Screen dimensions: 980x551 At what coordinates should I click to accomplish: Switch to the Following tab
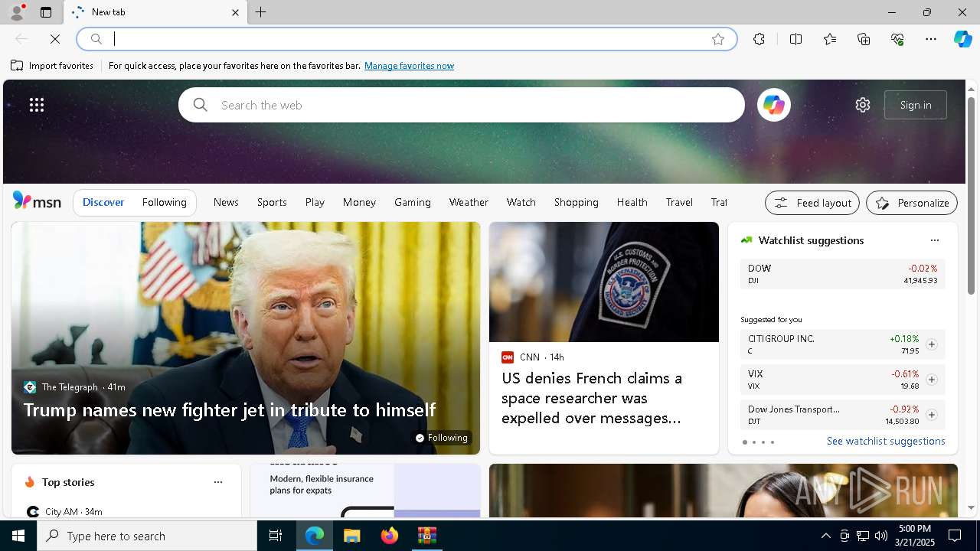pos(164,202)
